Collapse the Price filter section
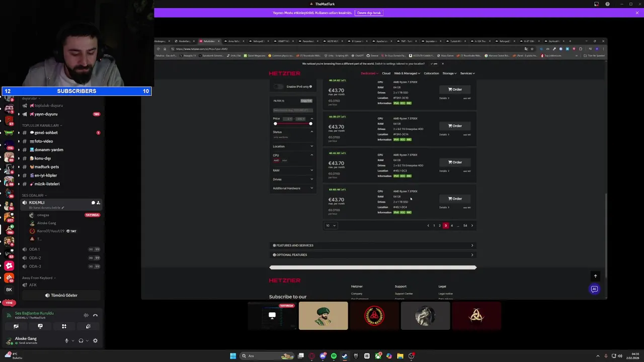The width and height of the screenshot is (644, 362). coord(312,119)
